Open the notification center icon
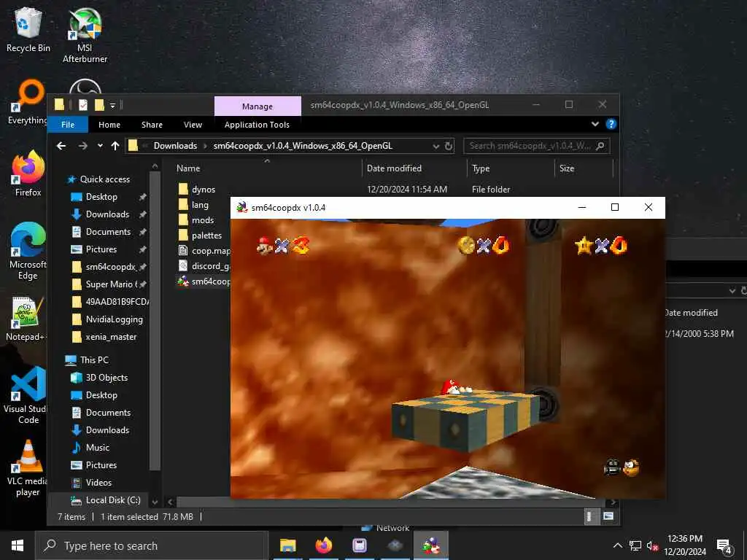Screen dimensions: 747x560 point(724,545)
